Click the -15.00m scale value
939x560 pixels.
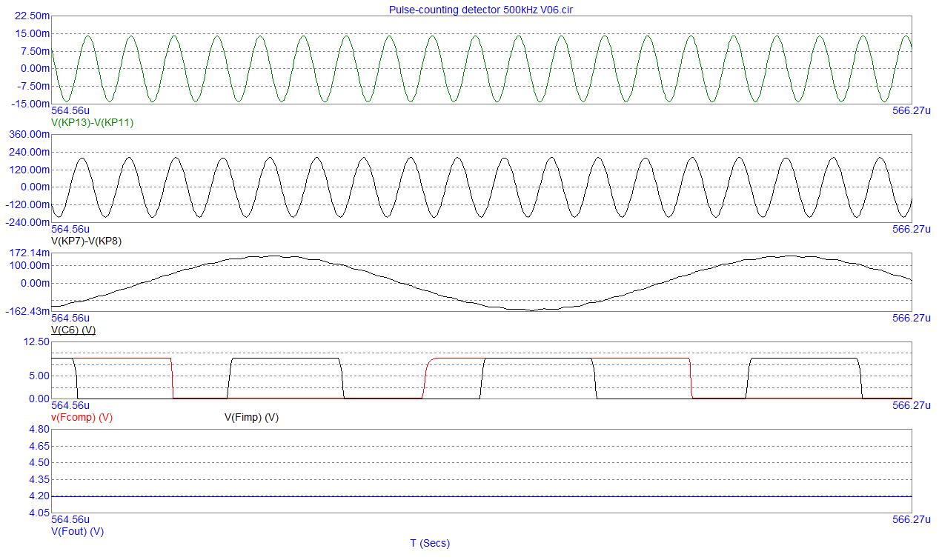(32, 104)
